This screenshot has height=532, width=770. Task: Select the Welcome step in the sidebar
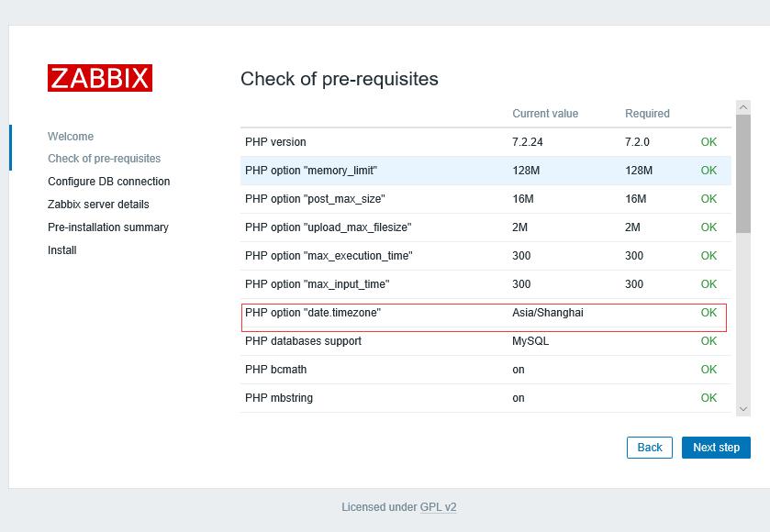(71, 136)
